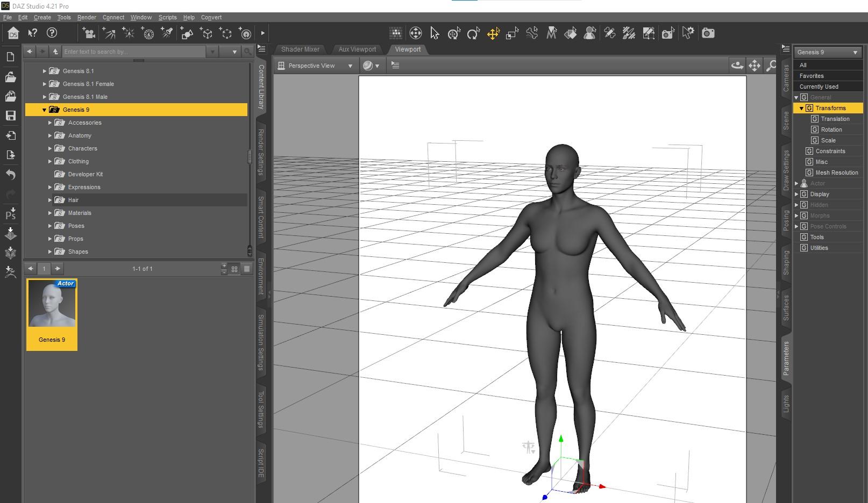868x503 pixels.
Task: Click the Render camera icon
Action: [708, 33]
